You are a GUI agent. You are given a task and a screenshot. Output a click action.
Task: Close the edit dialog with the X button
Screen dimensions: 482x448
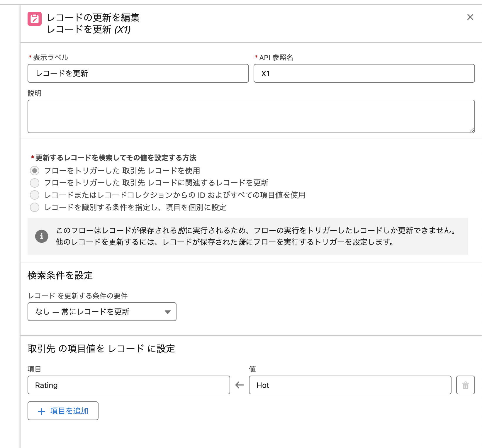pyautogui.click(x=470, y=17)
